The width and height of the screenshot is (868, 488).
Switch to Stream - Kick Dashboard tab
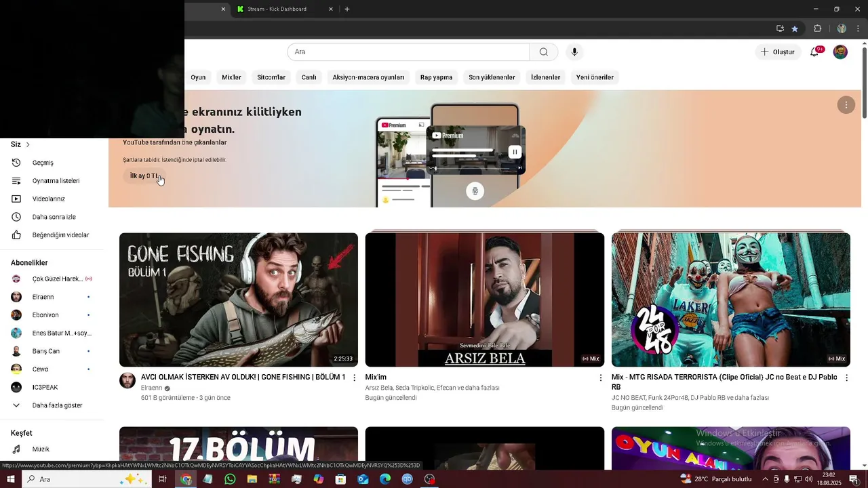(x=277, y=9)
